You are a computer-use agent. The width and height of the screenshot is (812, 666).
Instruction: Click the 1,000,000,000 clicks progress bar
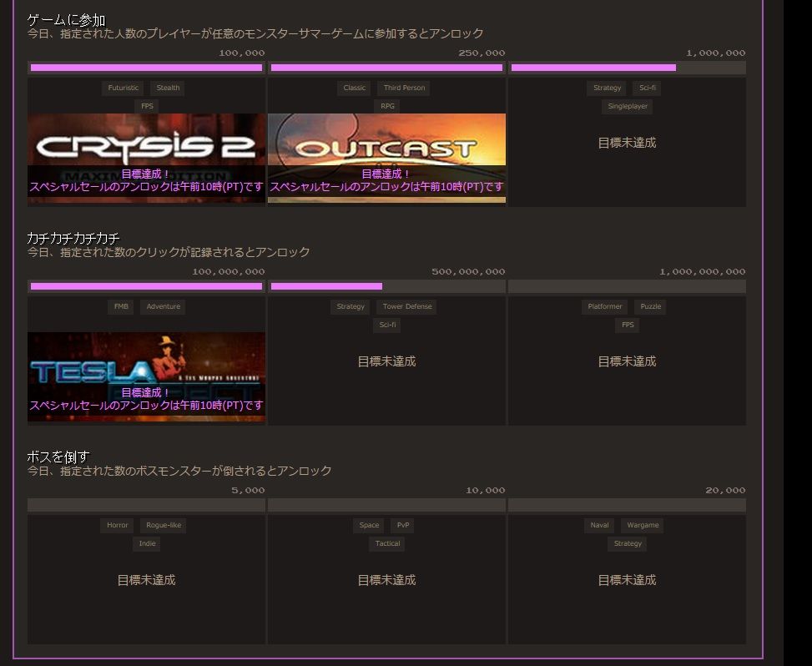coord(627,286)
